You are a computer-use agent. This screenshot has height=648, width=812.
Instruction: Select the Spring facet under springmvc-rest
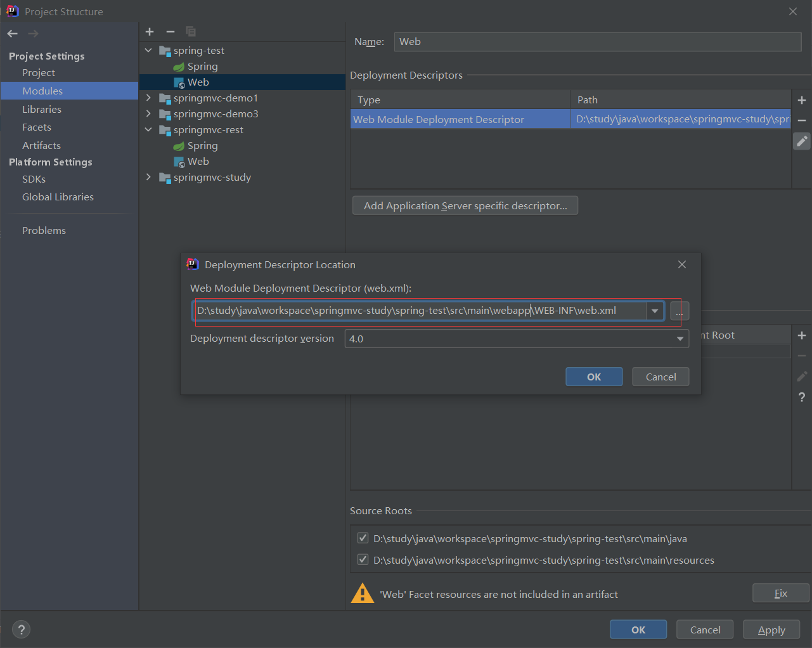pyautogui.click(x=202, y=146)
